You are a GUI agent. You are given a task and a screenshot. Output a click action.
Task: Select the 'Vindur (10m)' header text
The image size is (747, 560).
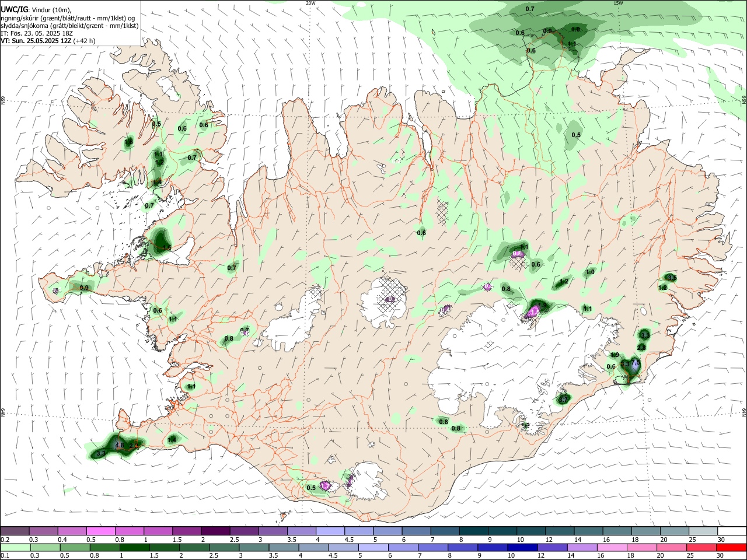(53, 10)
